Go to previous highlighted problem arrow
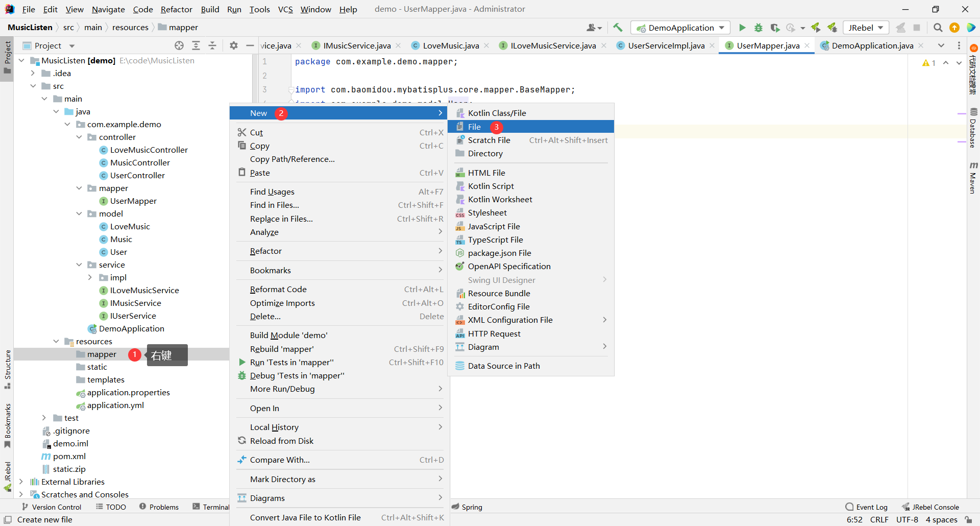Image resolution: width=980 pixels, height=526 pixels. pos(946,63)
